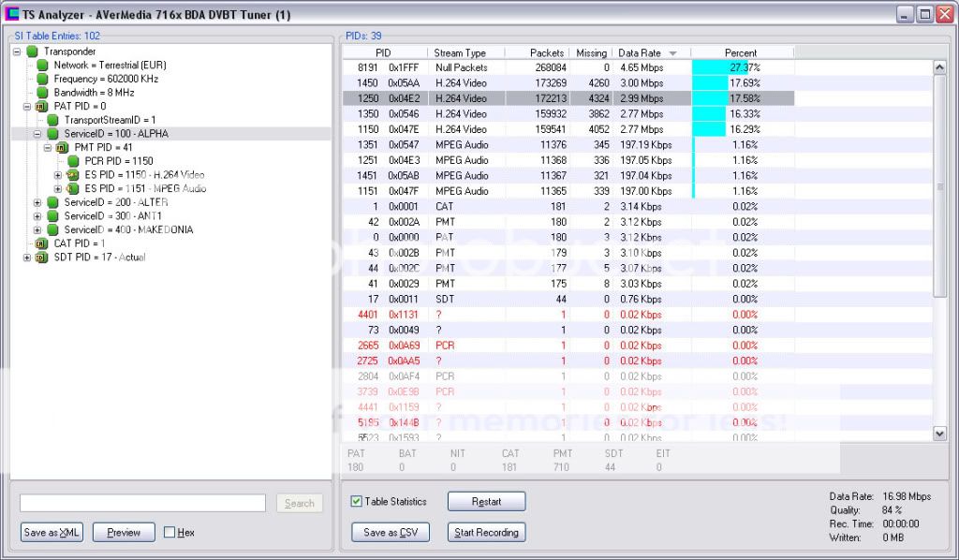959x560 pixels.
Task: Sort by the Percent column header
Action: tap(742, 53)
